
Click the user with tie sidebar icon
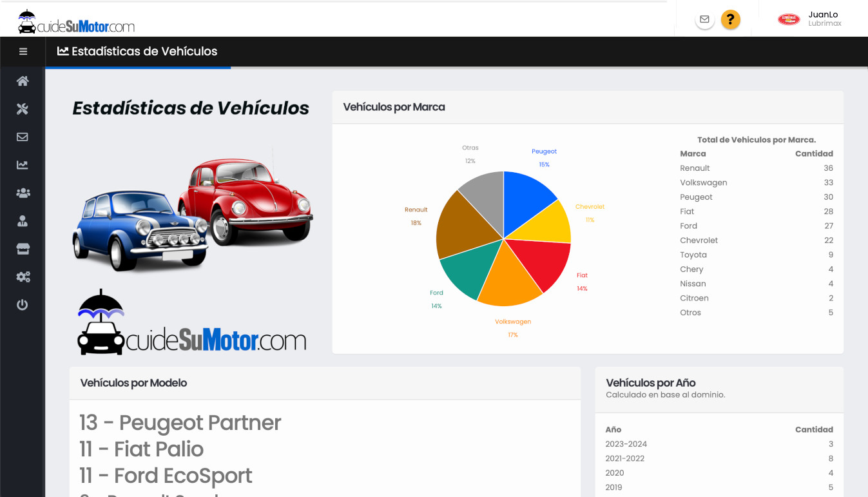click(23, 221)
